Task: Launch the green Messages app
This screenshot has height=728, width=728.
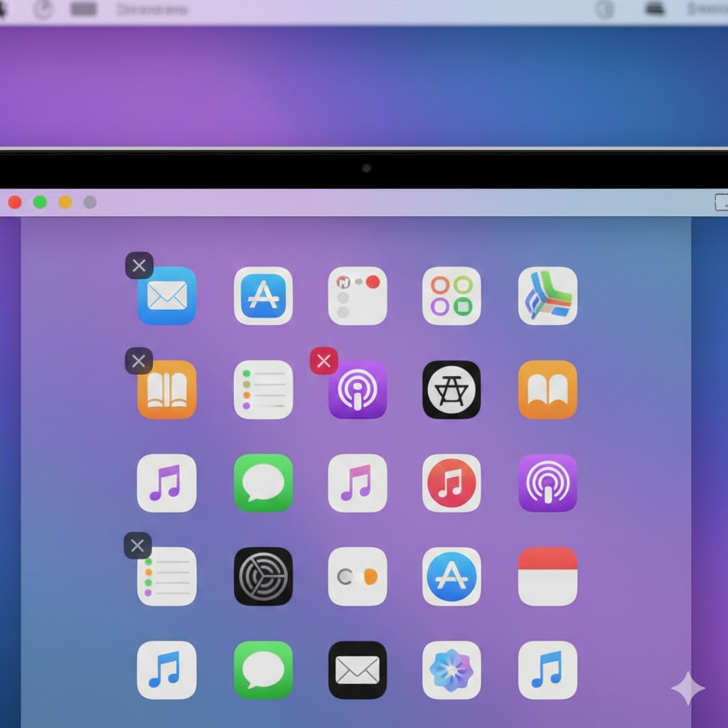Action: [263, 485]
